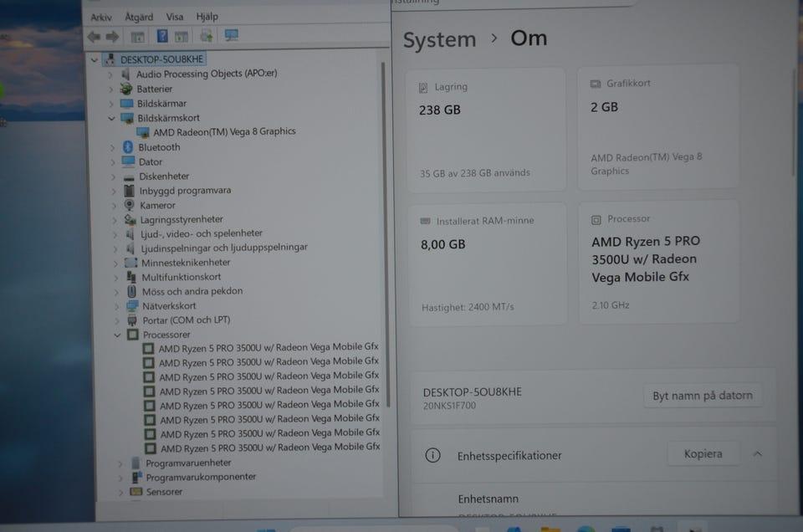Select the Audio Processing Objects speaker icon
Image resolution: width=803 pixels, height=532 pixels.
click(126, 74)
